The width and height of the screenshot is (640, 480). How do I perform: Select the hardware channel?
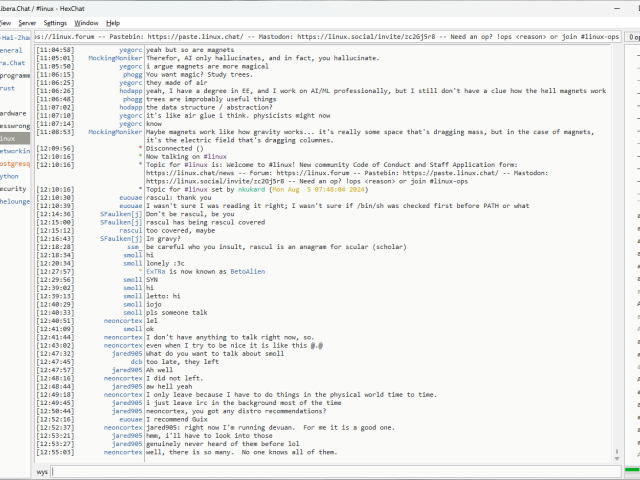pyautogui.click(x=13, y=113)
